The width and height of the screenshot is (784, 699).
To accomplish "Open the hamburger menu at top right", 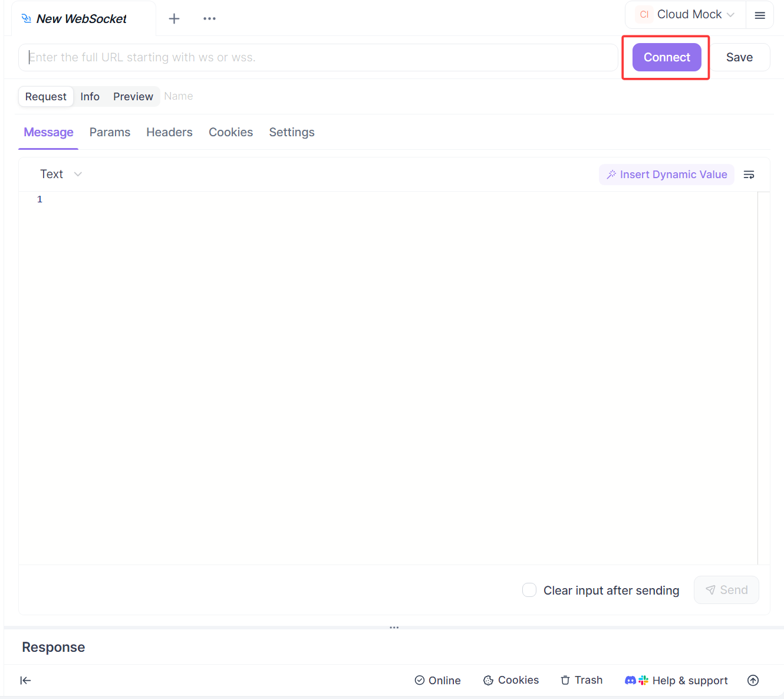I will (x=760, y=15).
